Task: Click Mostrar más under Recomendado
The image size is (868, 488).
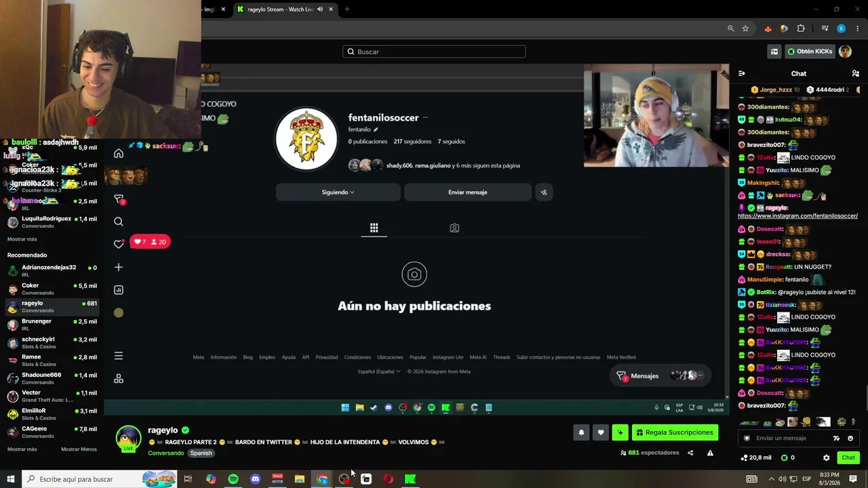Action: point(22,449)
